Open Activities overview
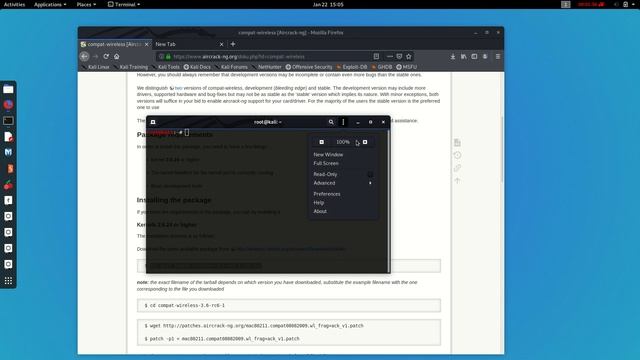The image size is (640, 360). pyautogui.click(x=14, y=4)
